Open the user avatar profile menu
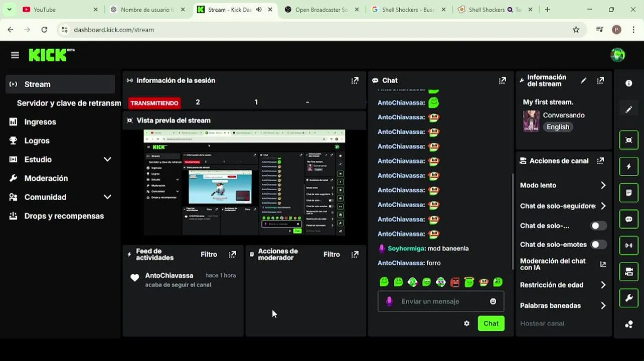 617,55
